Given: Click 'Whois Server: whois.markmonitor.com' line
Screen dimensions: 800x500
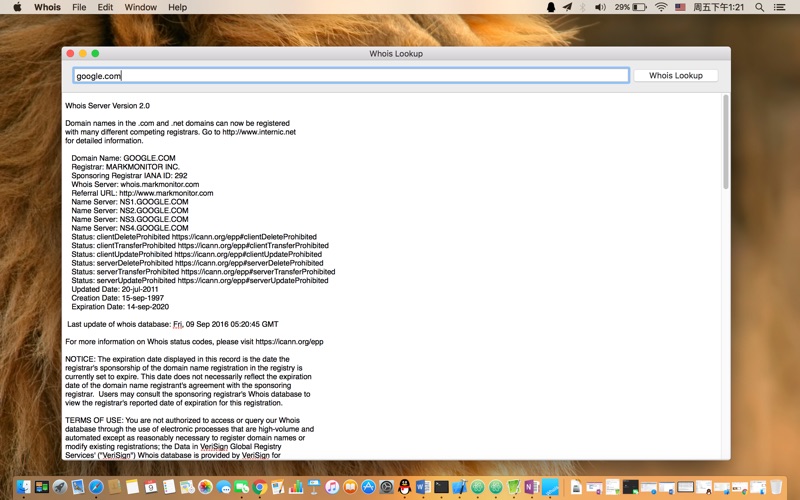Looking at the screenshot, I should pos(135,184).
